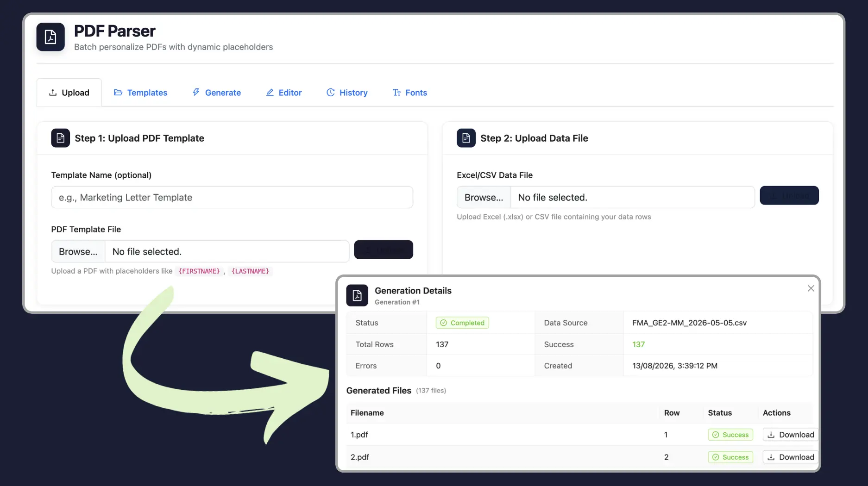Open the Templates tab

pos(141,93)
